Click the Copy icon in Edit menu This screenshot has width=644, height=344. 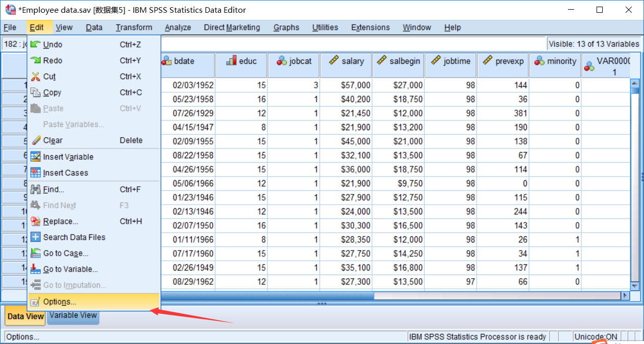[x=35, y=92]
